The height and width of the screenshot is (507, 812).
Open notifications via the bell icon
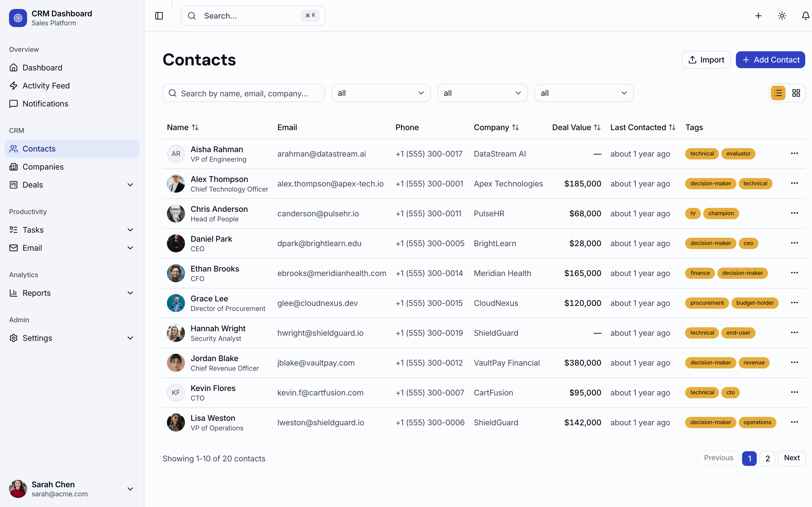tap(806, 16)
